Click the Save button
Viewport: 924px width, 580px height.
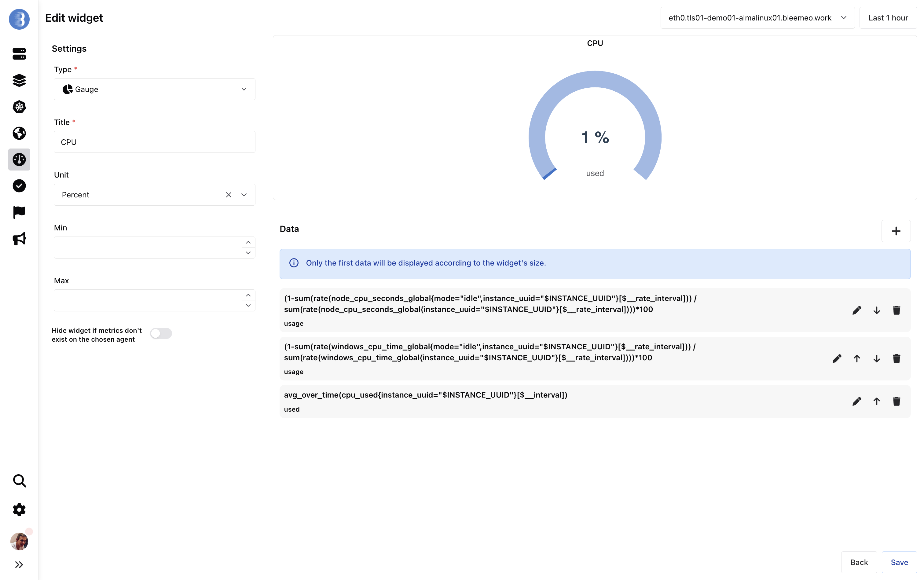click(899, 562)
